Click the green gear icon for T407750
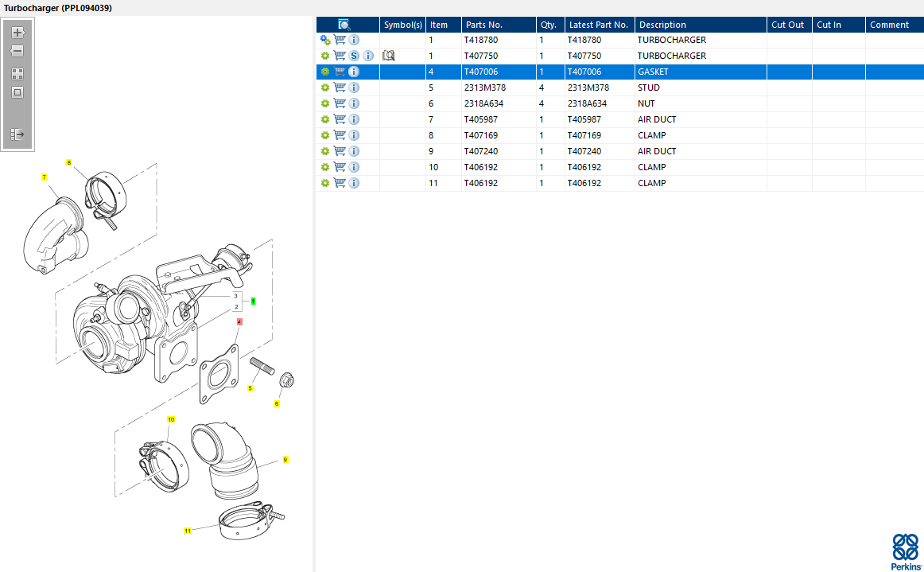 [324, 56]
